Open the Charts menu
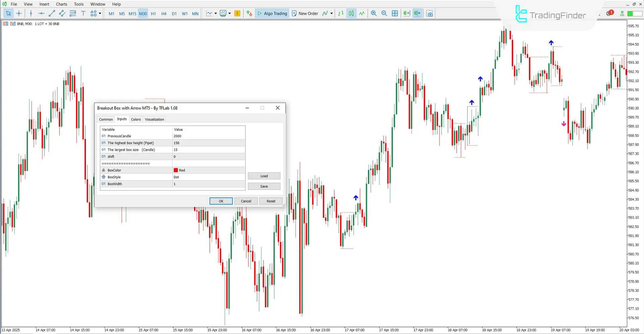 (61, 4)
